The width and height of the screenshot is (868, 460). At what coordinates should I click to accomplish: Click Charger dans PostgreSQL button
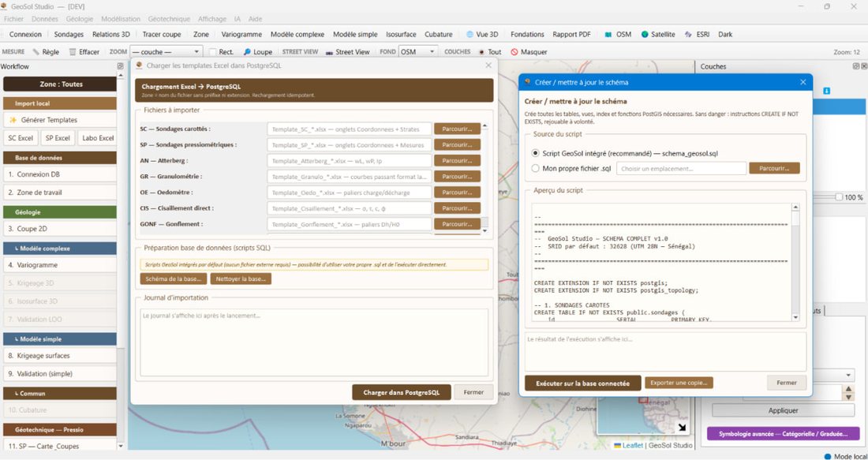click(x=402, y=392)
